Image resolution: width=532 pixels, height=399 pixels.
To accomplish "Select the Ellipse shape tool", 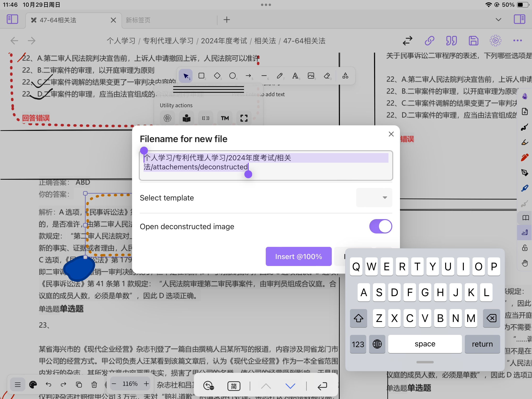I will pyautogui.click(x=232, y=76).
